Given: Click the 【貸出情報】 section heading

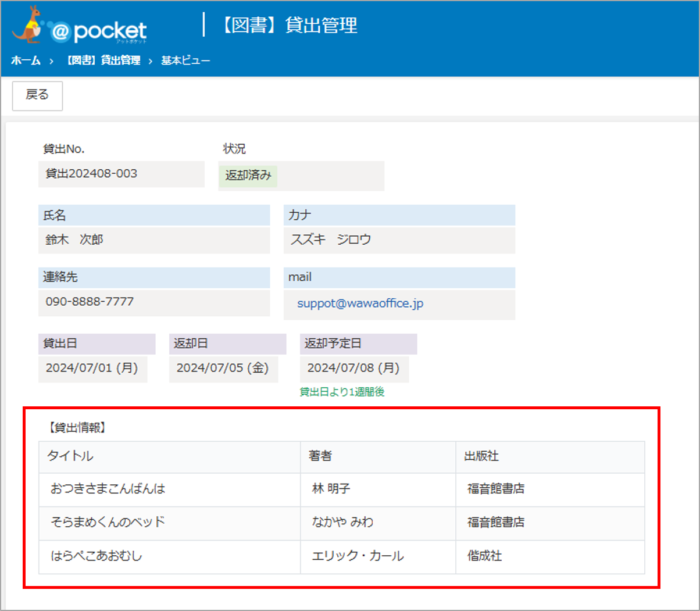Looking at the screenshot, I should (77, 428).
